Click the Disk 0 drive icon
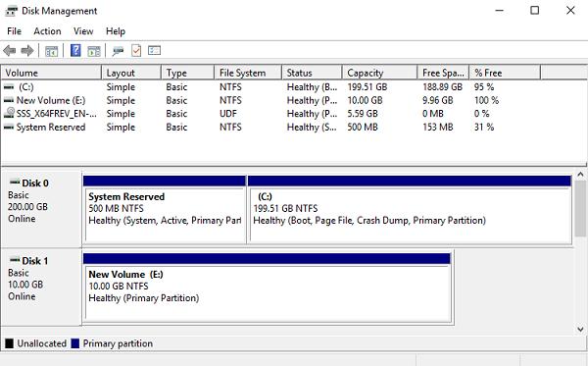 click(15, 183)
